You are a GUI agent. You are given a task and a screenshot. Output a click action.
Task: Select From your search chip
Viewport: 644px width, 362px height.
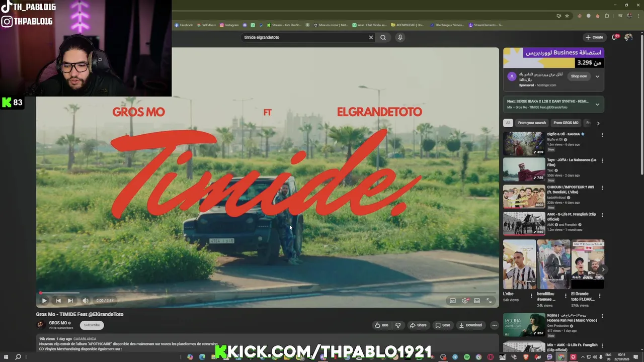click(532, 123)
